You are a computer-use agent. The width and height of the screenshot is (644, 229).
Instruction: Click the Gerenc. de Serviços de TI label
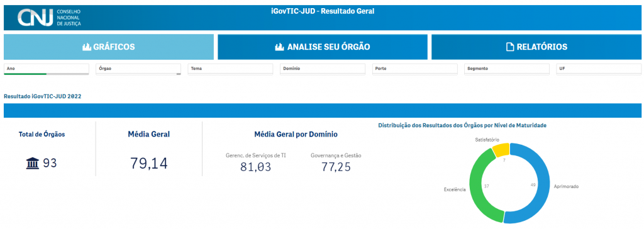(256, 155)
